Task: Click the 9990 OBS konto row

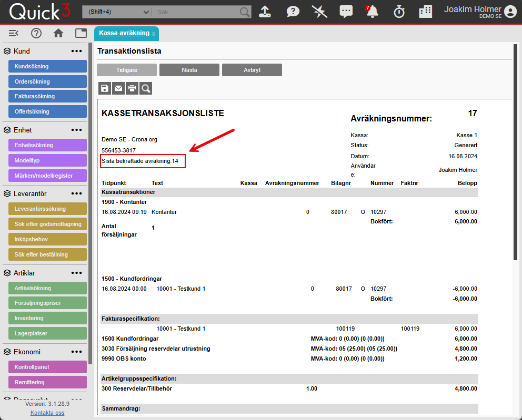Action: [x=289, y=359]
